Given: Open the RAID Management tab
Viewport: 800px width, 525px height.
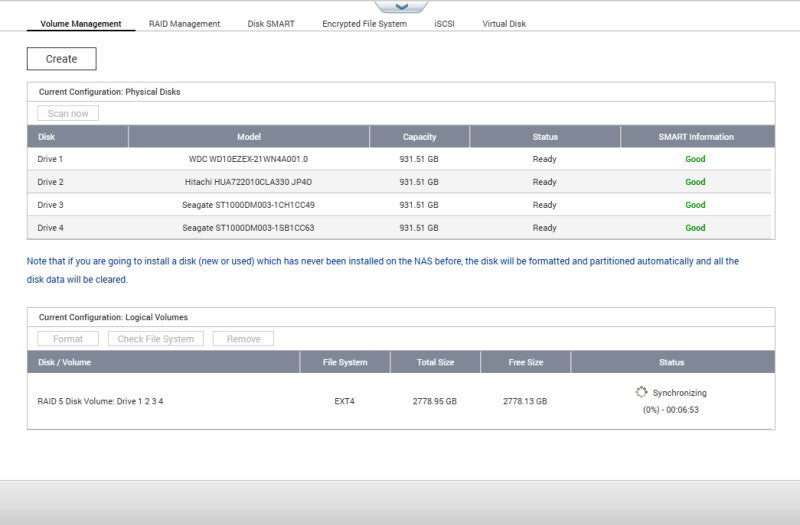Looking at the screenshot, I should click(x=184, y=23).
